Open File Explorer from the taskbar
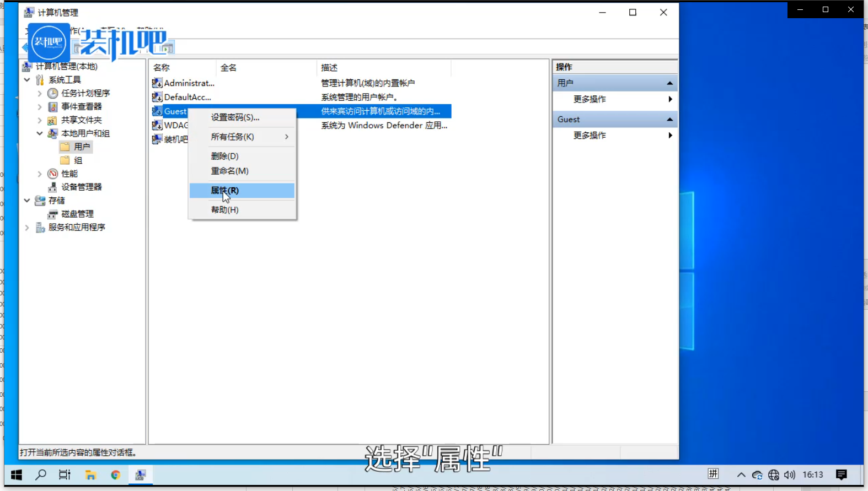 90,475
